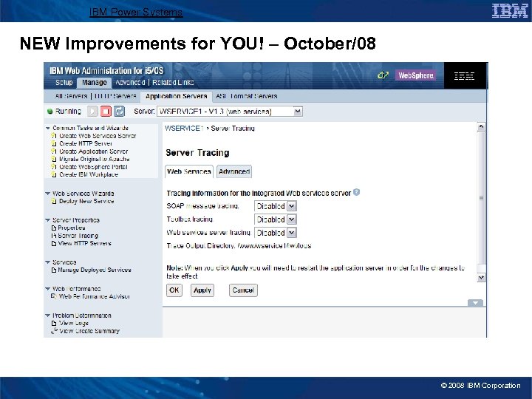Open the Related Links tab
532x399 pixels.
point(173,83)
